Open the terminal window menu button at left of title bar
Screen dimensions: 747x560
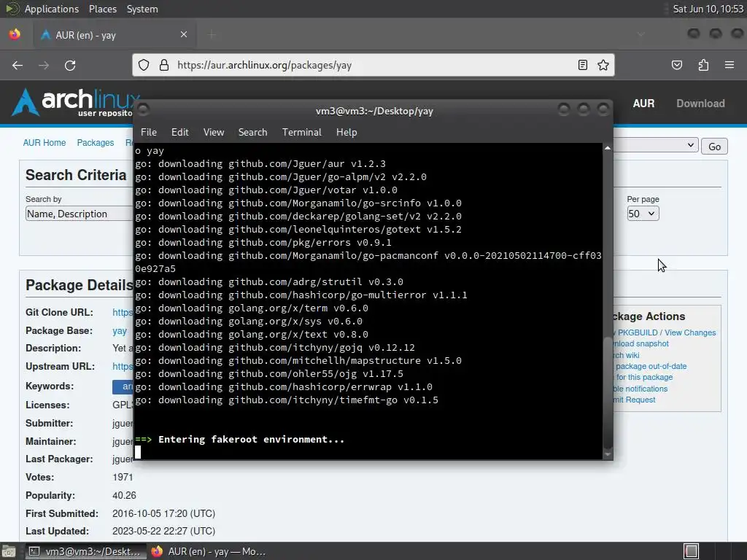144,110
